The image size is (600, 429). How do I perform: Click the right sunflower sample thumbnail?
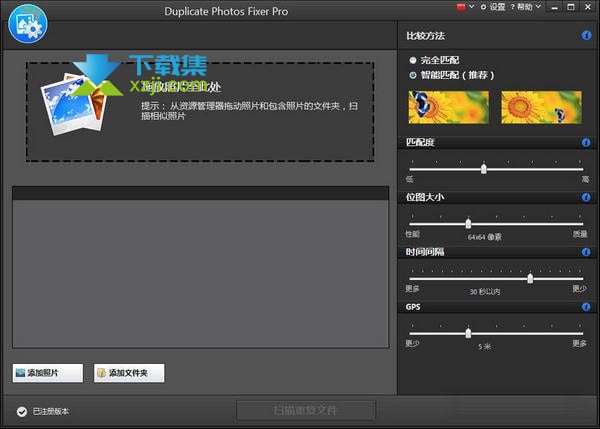point(541,107)
